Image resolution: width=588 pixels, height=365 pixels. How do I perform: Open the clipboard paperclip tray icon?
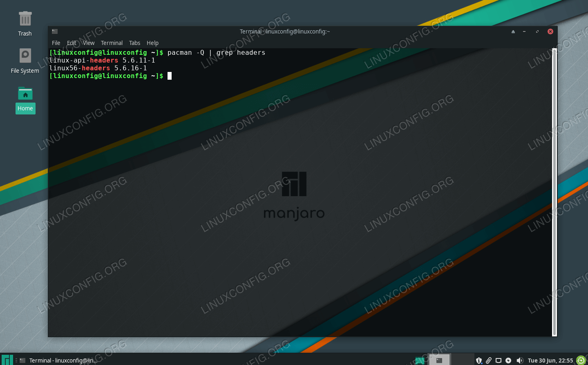coord(489,361)
